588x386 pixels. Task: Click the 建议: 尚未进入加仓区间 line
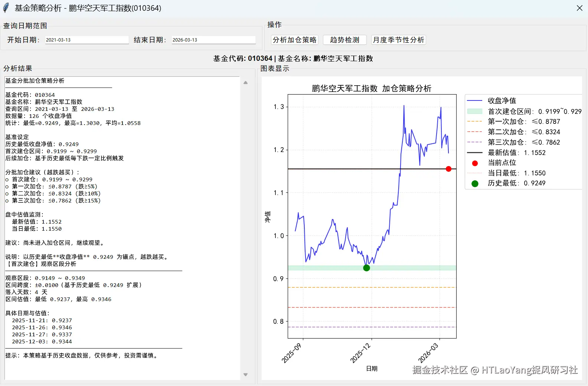coord(56,243)
